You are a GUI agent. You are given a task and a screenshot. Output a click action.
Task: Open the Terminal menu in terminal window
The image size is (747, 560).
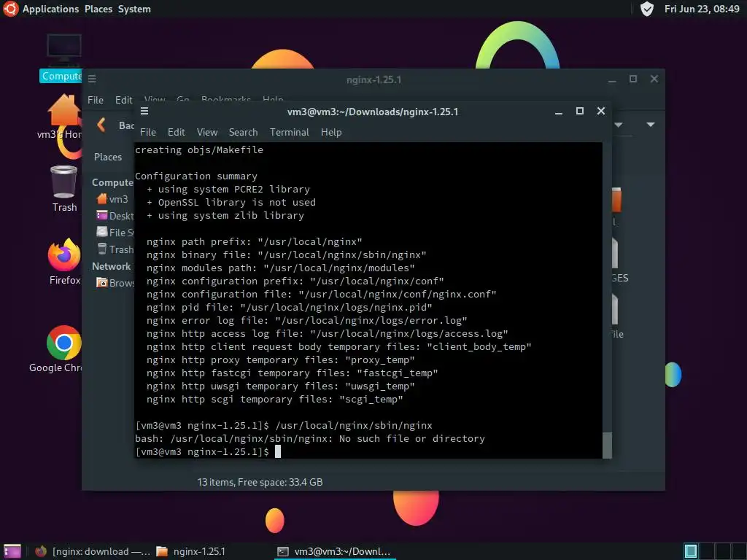coord(289,132)
